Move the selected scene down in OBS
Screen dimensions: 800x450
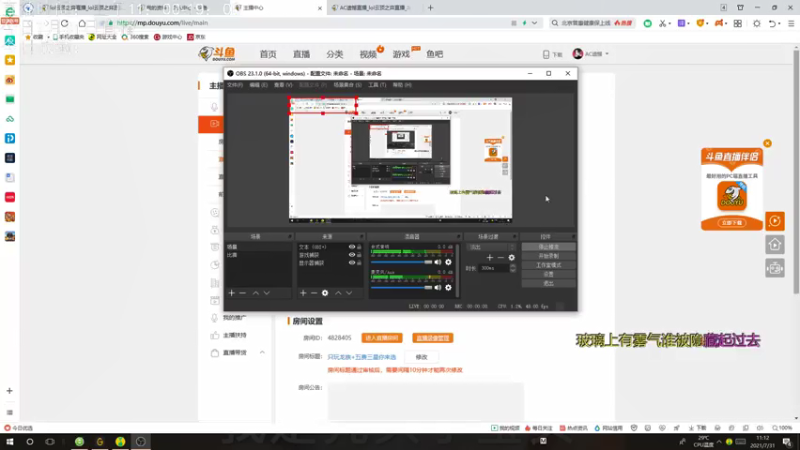(x=266, y=293)
